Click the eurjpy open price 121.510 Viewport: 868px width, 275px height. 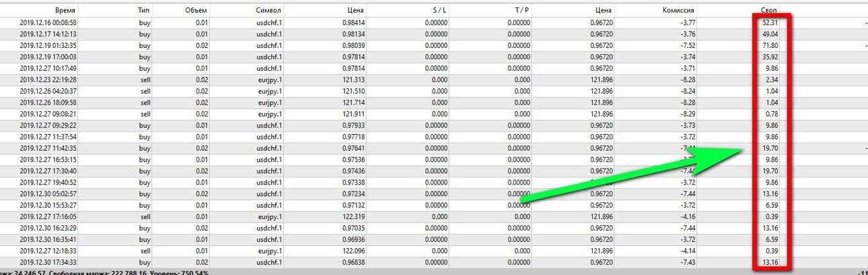coord(354,92)
